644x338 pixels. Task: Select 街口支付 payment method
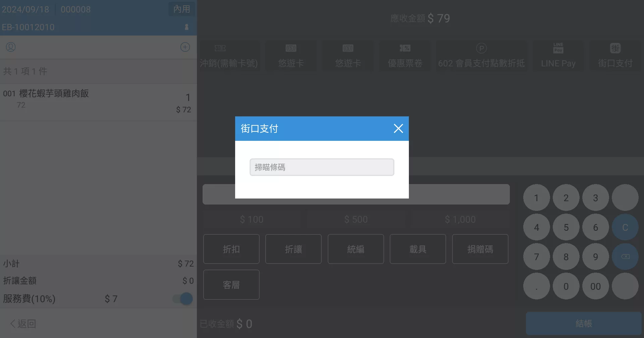click(x=615, y=56)
